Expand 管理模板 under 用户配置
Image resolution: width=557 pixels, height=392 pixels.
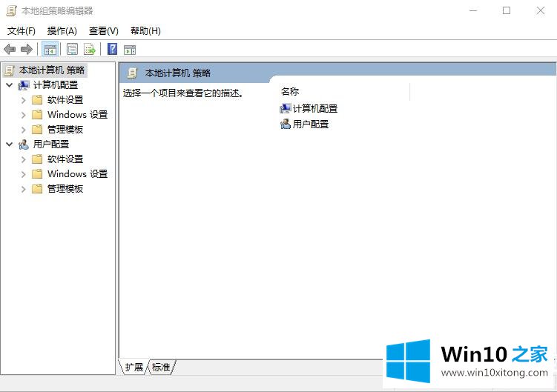click(24, 189)
